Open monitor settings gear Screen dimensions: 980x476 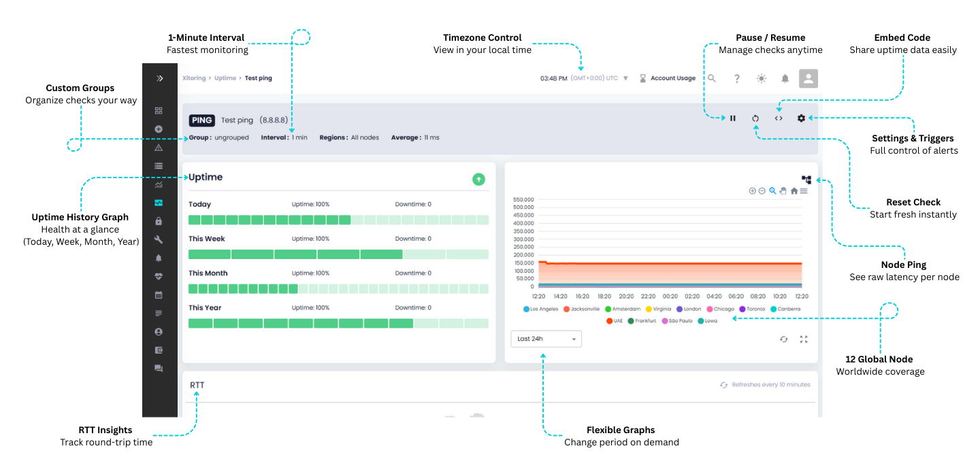(x=801, y=118)
